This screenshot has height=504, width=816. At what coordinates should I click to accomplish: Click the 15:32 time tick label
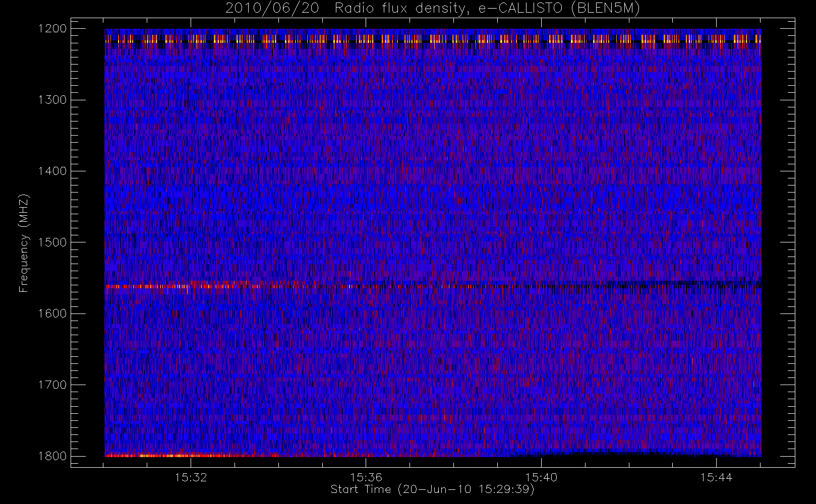(x=191, y=477)
